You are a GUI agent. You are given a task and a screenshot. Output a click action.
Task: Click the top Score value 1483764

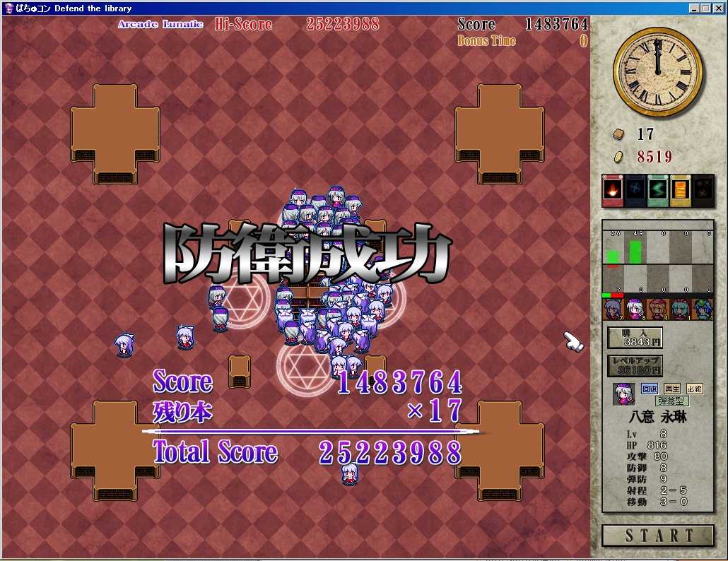coord(556,24)
